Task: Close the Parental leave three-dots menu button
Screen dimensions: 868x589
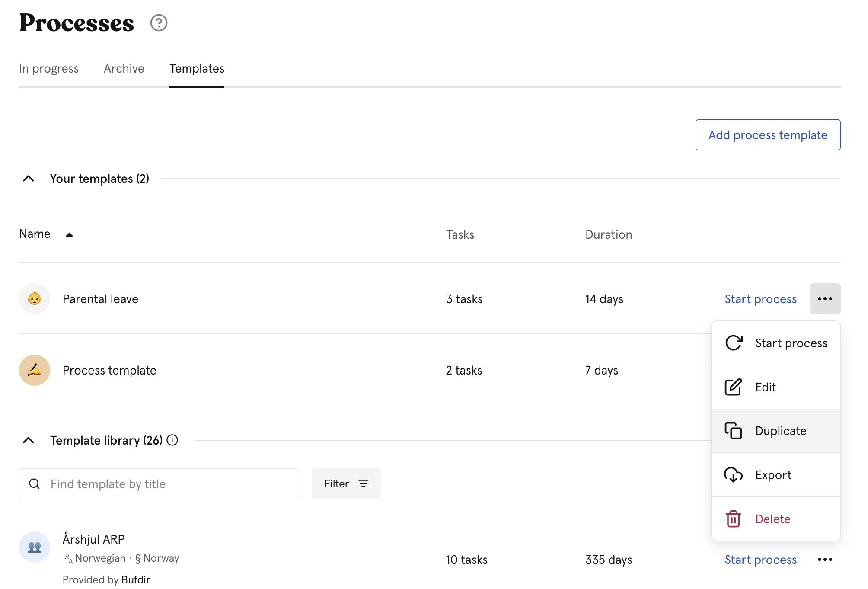Action: pos(825,299)
